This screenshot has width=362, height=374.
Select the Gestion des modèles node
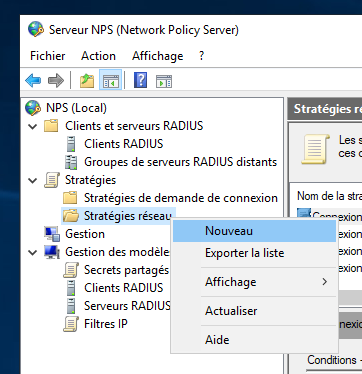(x=117, y=252)
